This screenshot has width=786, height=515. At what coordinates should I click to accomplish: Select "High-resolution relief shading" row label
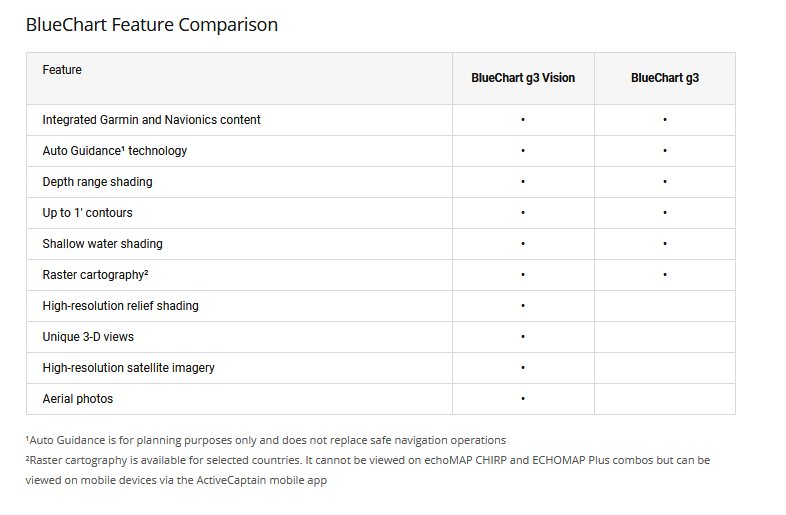(120, 306)
